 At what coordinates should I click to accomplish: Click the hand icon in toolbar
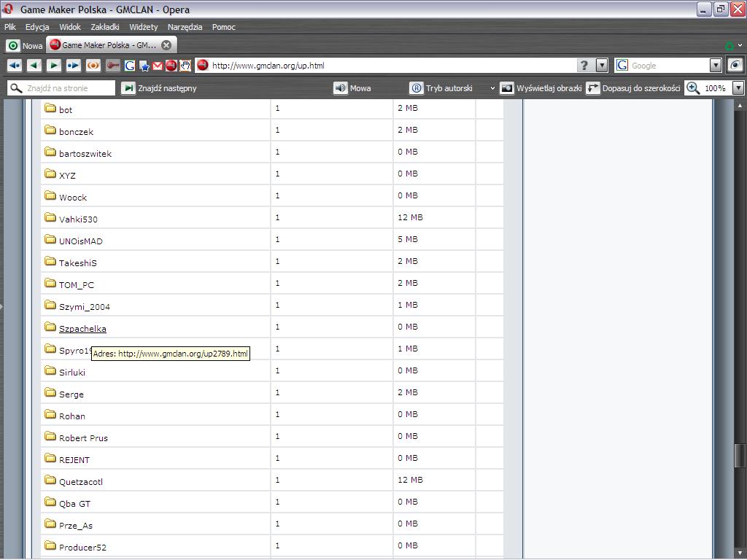pos(185,66)
